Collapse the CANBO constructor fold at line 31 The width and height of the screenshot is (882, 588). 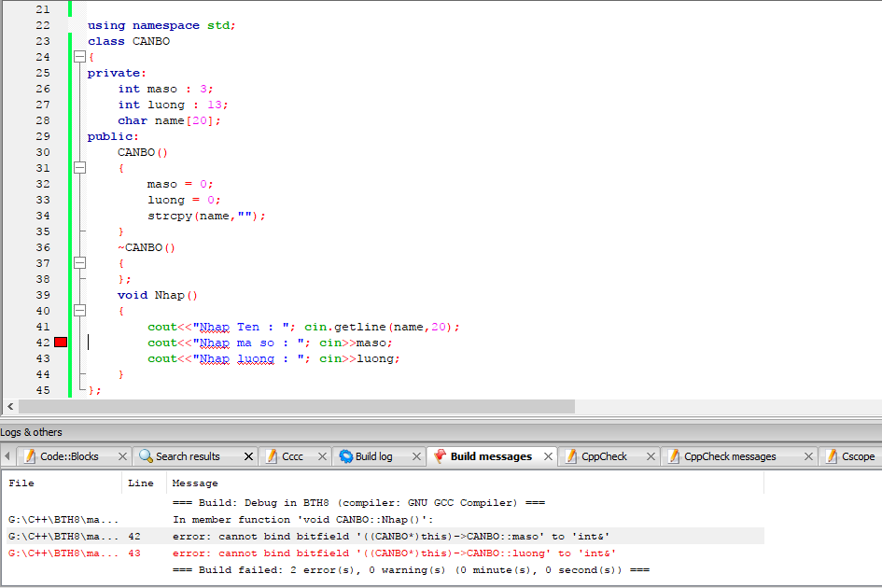point(79,168)
